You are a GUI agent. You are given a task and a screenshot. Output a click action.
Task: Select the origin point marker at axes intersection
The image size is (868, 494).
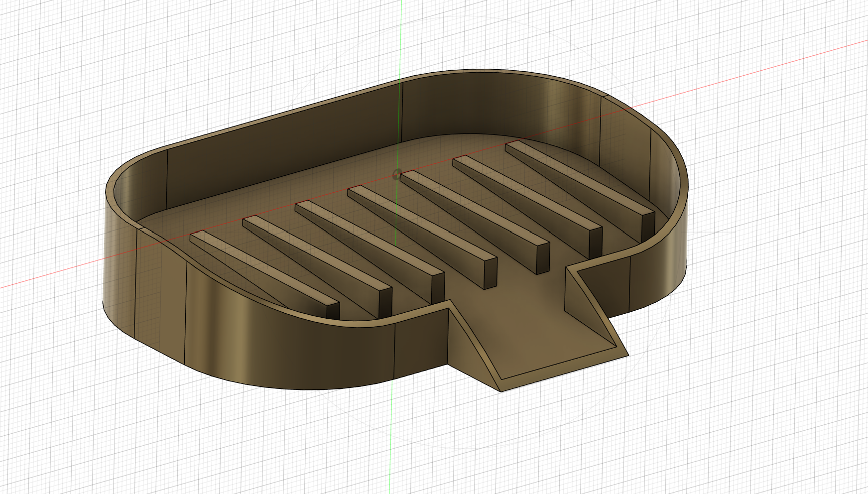[397, 174]
